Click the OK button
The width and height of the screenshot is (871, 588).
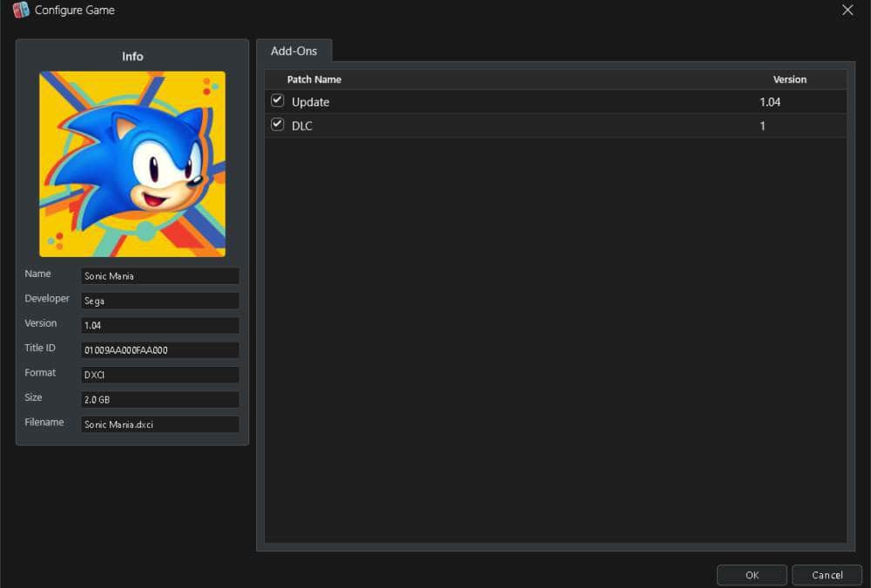click(752, 575)
